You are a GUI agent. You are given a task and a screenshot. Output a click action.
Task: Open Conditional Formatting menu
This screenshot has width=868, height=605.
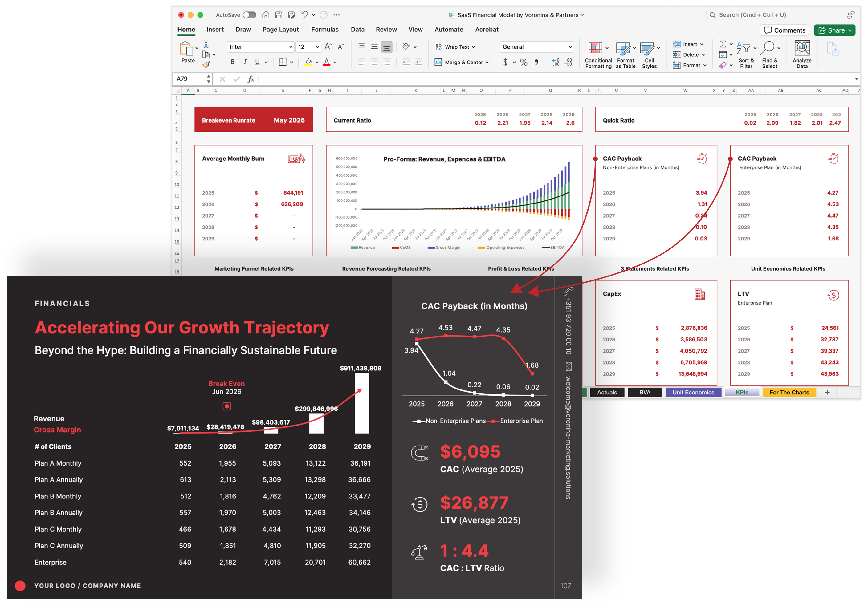(x=598, y=55)
